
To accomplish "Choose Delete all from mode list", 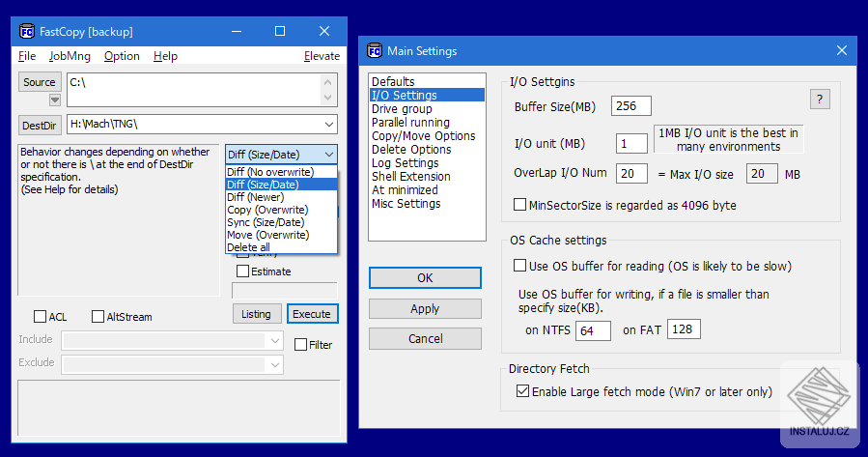I will click(281, 247).
